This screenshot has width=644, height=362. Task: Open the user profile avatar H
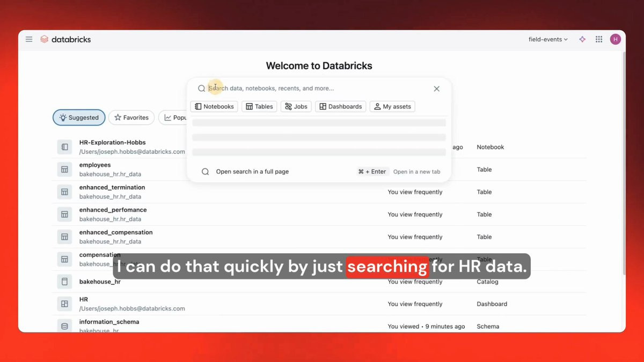[x=615, y=39]
